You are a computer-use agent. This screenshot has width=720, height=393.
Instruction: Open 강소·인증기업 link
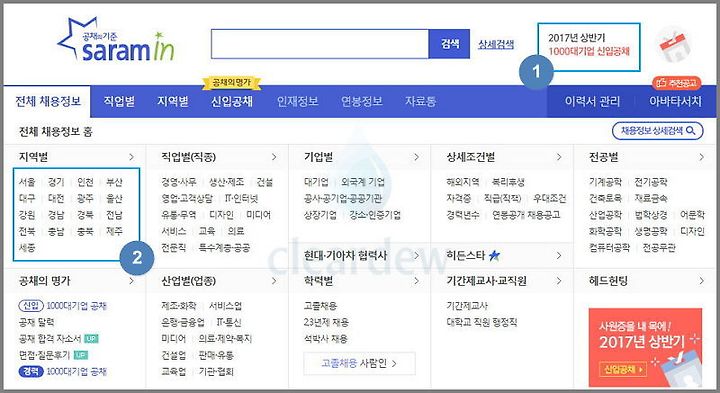(375, 215)
